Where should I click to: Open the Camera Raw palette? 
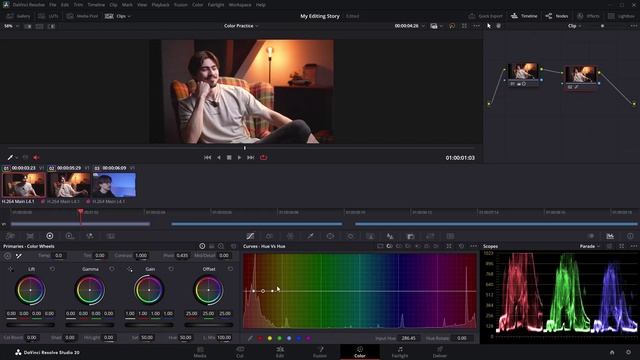[10, 236]
